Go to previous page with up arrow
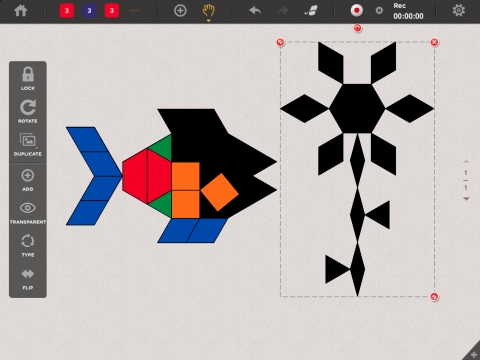Viewport: 480px width, 360px height. 466,161
